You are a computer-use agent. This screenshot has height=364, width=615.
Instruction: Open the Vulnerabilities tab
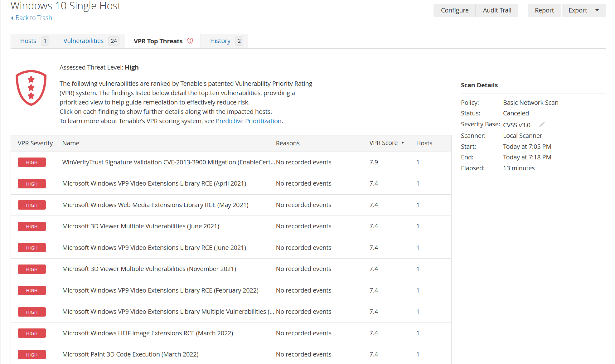83,41
